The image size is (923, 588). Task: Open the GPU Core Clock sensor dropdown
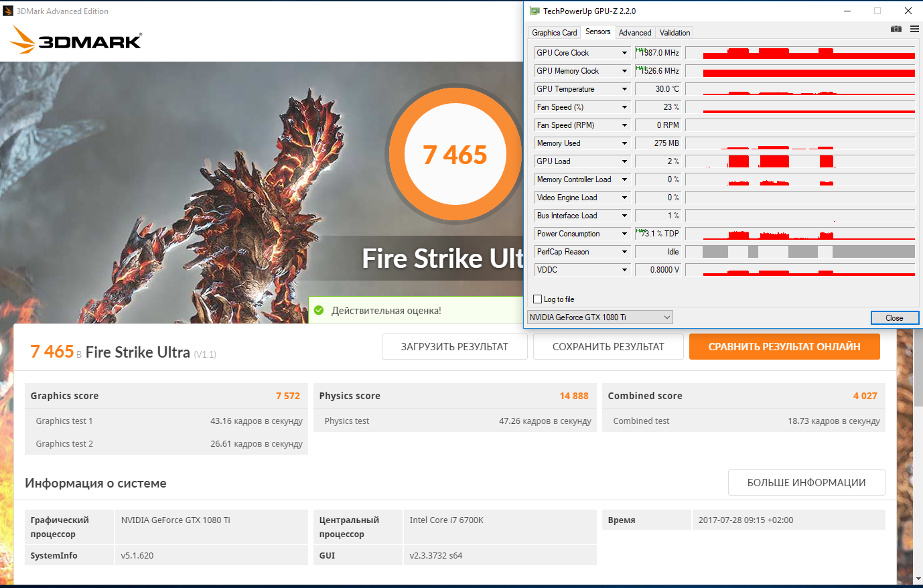(x=624, y=53)
